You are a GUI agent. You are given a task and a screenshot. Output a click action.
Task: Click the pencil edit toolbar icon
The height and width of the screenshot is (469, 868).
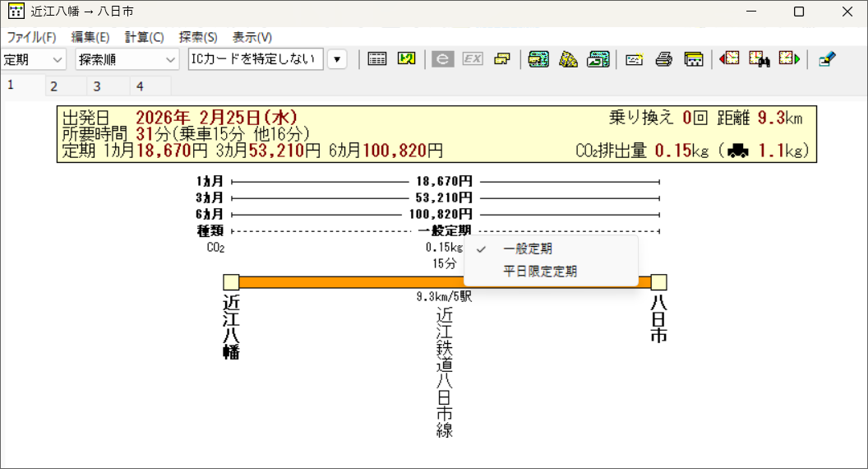[826, 58]
